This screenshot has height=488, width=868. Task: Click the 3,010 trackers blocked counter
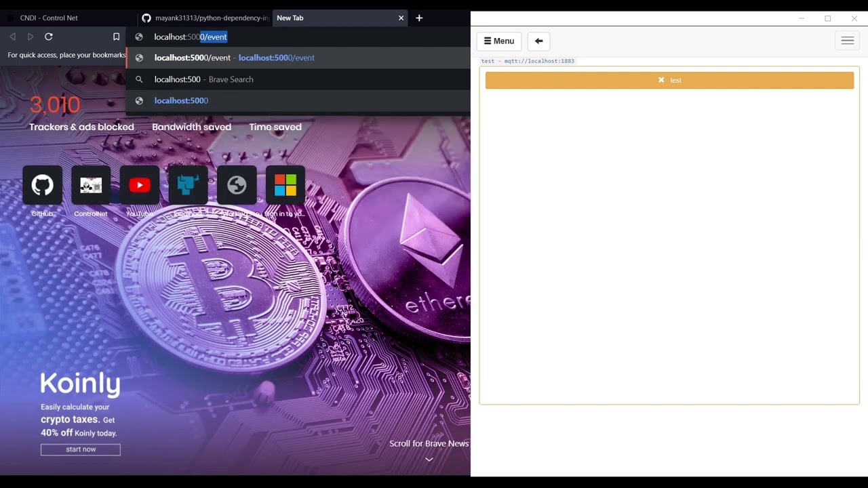click(x=55, y=105)
